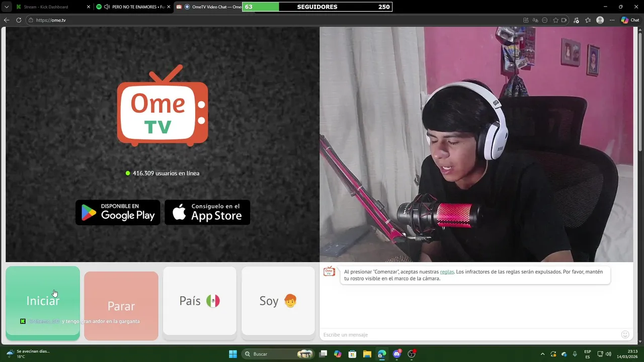This screenshot has width=644, height=362.
Task: Click the translate page icon
Action: (x=535, y=20)
